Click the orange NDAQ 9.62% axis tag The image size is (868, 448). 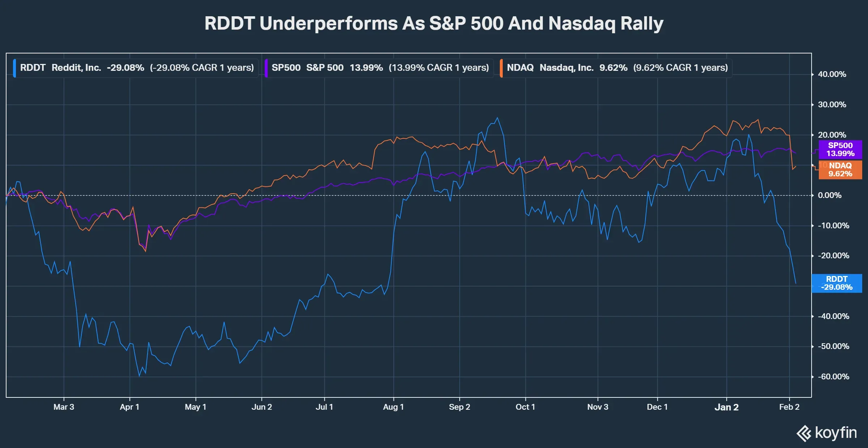point(840,170)
